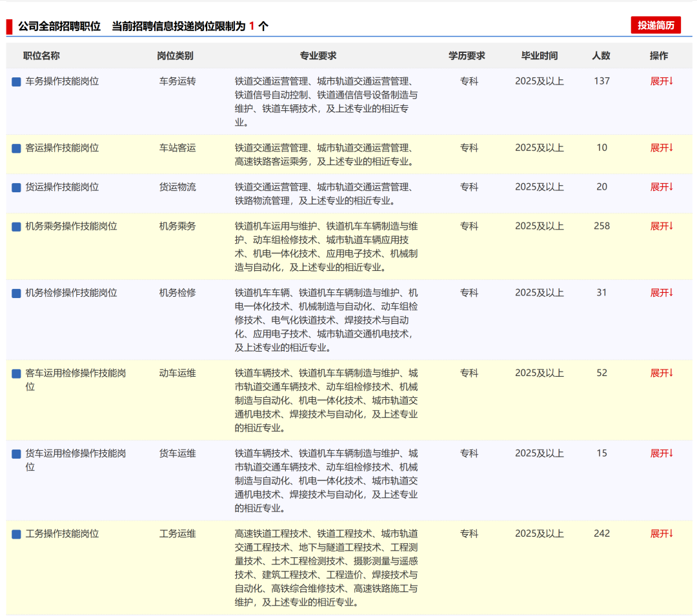The height and width of the screenshot is (616, 697).
Task: Click the position name 货运操作技能岗位
Action: [62, 187]
